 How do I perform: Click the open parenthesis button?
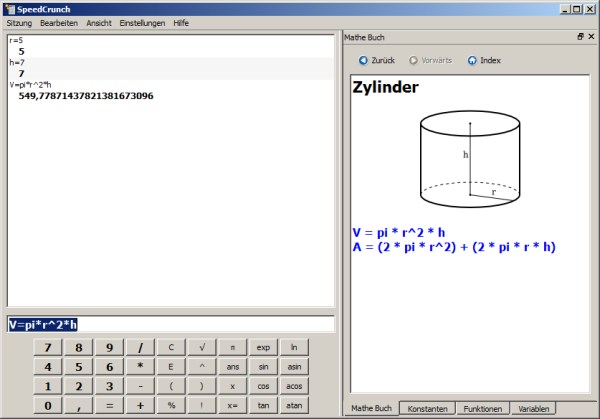171,386
